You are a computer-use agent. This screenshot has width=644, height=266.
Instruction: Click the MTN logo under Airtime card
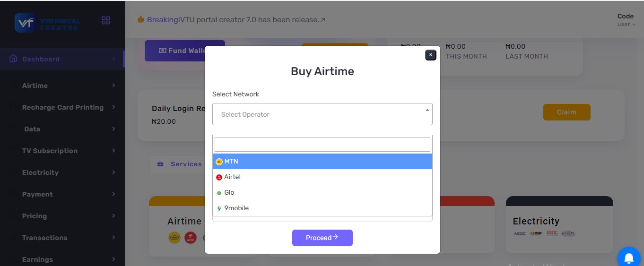coord(174,238)
